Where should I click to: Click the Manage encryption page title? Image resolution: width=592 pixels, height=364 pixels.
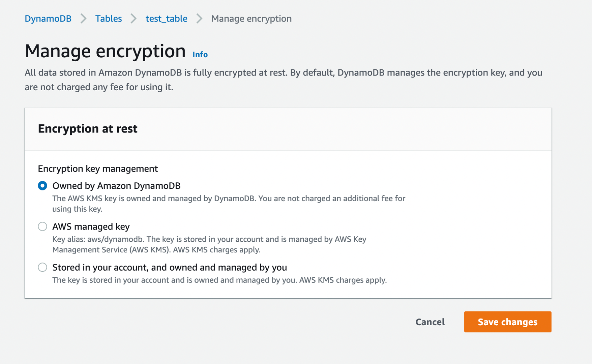pos(105,51)
